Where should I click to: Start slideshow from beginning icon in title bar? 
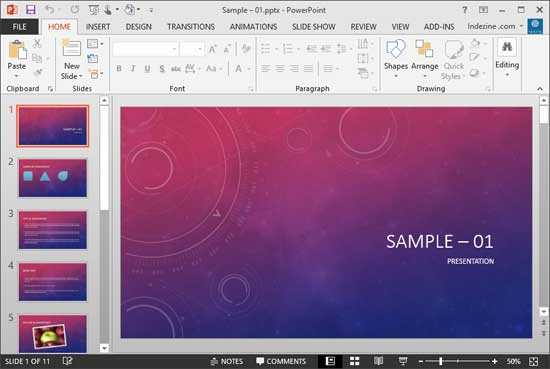[94, 10]
